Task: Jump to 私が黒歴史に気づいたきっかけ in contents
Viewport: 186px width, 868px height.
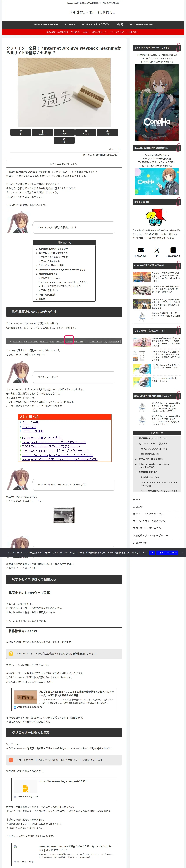Action: pos(53,249)
